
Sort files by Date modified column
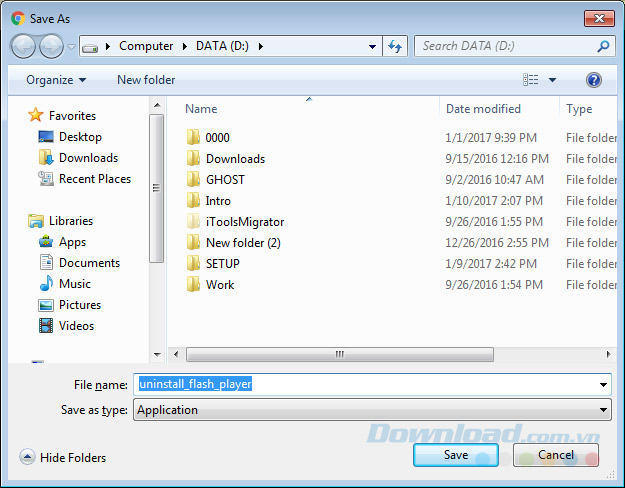[x=483, y=109]
